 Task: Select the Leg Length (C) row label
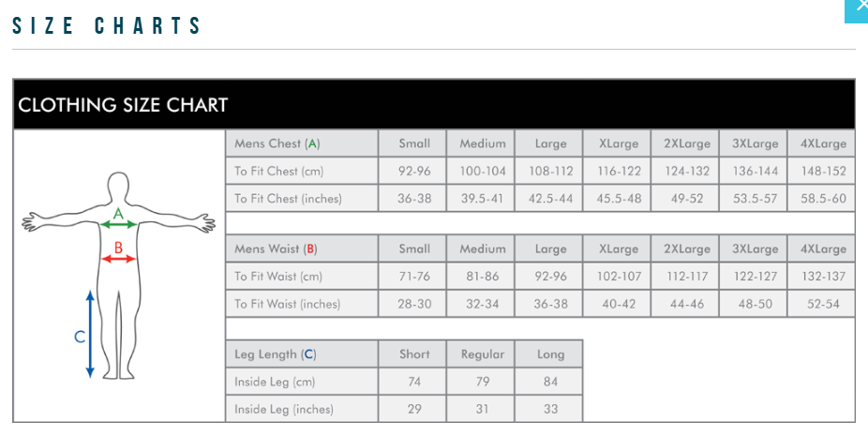tap(276, 354)
